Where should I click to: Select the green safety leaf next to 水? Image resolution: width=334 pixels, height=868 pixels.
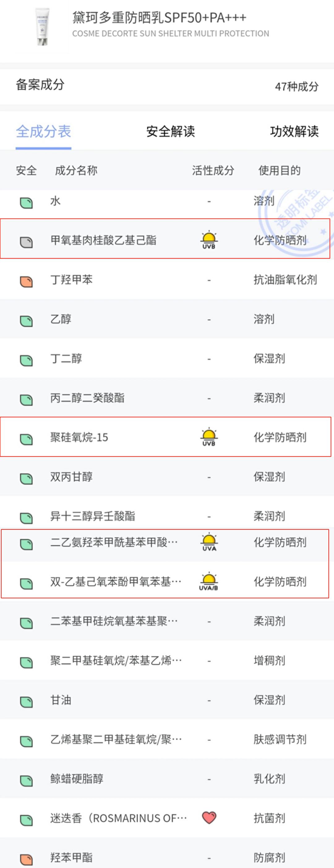tap(26, 201)
